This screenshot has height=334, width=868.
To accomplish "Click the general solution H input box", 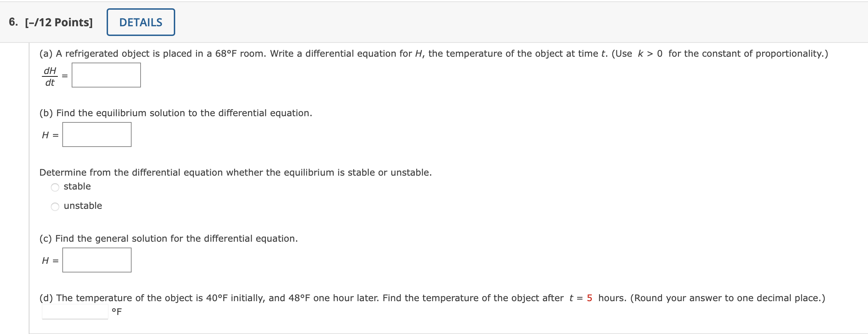I will point(97,260).
